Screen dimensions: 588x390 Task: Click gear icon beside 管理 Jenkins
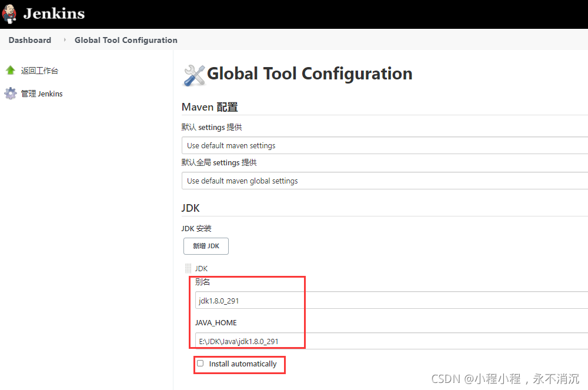(x=11, y=94)
